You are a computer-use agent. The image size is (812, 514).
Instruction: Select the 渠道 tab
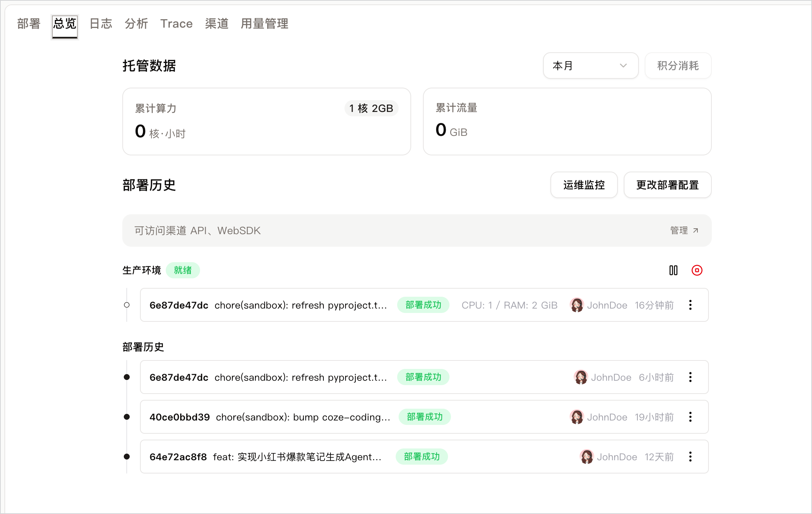click(217, 24)
